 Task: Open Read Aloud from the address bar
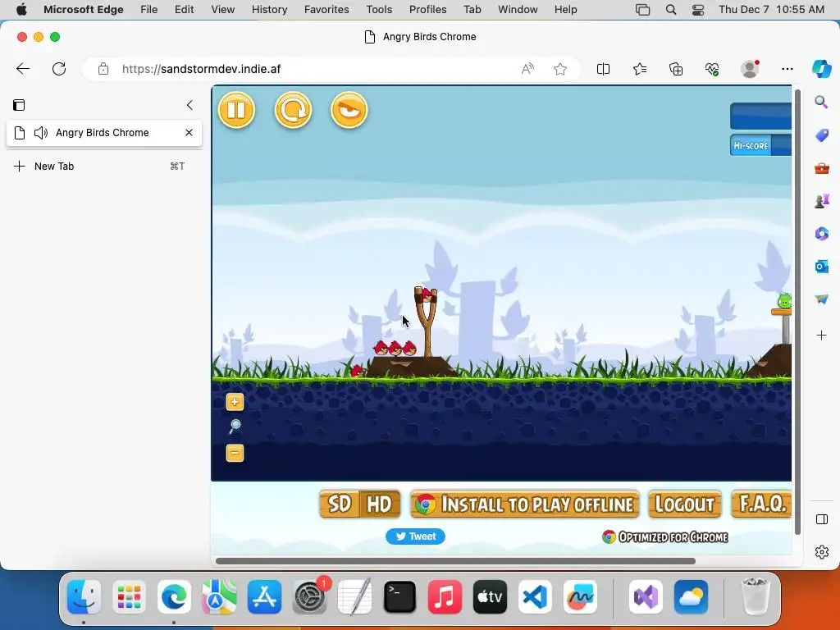(527, 69)
